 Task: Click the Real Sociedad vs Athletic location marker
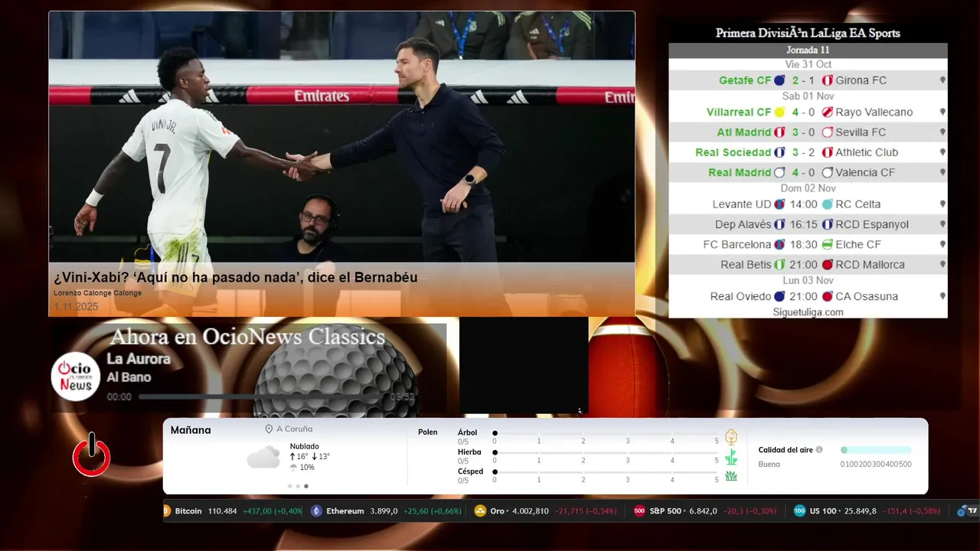(942, 152)
